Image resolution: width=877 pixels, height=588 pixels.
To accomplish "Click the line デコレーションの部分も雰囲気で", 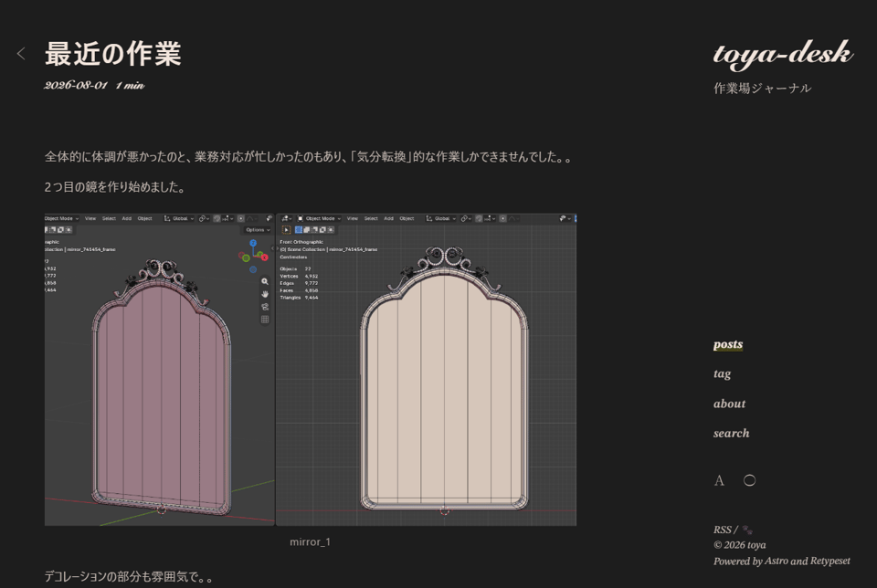I will [x=129, y=577].
